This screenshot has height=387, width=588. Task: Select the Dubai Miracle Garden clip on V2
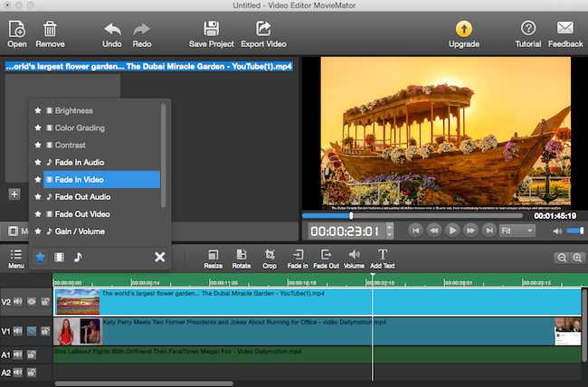(318, 302)
